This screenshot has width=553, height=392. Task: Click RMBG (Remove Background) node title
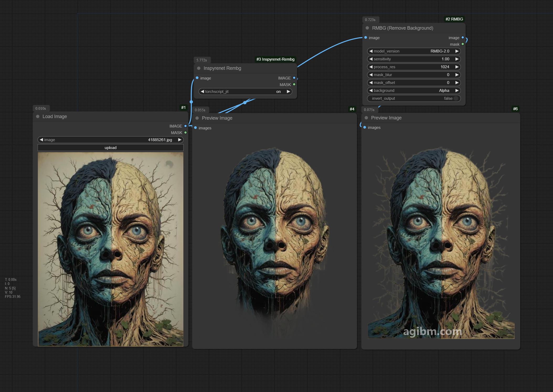[x=402, y=28]
